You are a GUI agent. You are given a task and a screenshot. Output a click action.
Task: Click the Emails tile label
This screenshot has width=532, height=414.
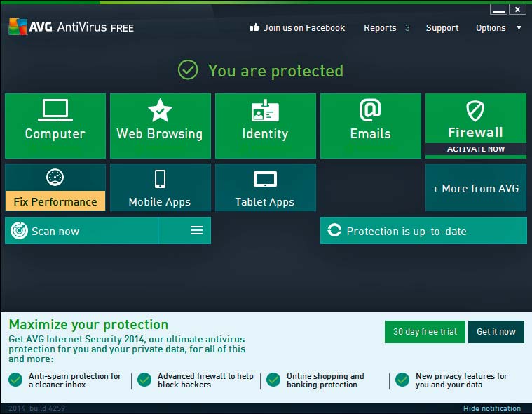[370, 134]
